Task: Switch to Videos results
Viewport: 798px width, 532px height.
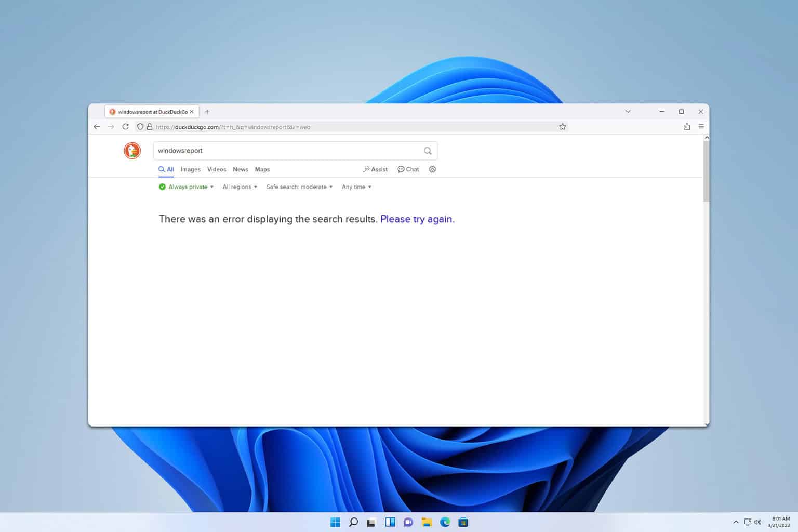Action: (217, 169)
